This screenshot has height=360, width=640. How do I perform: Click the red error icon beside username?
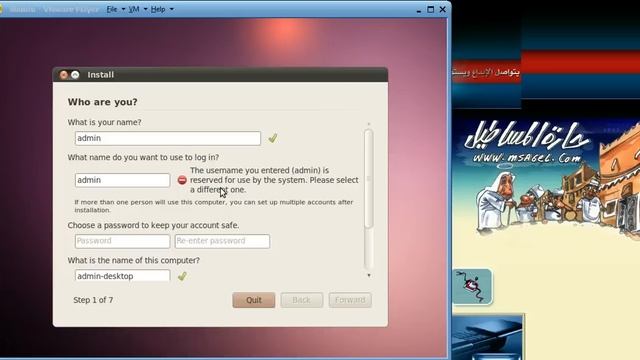182,180
